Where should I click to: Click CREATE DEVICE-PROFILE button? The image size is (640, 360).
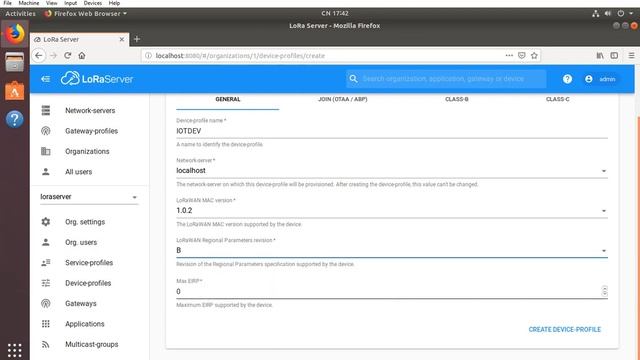coord(564,329)
